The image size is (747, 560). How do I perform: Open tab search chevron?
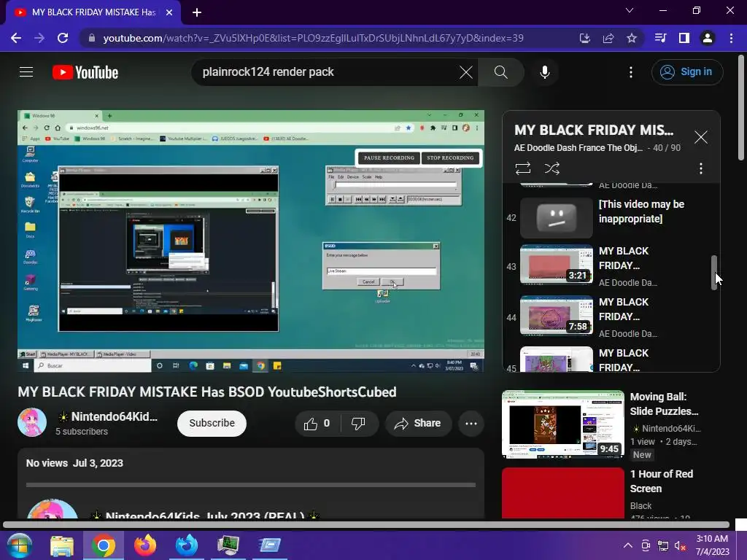pyautogui.click(x=630, y=10)
